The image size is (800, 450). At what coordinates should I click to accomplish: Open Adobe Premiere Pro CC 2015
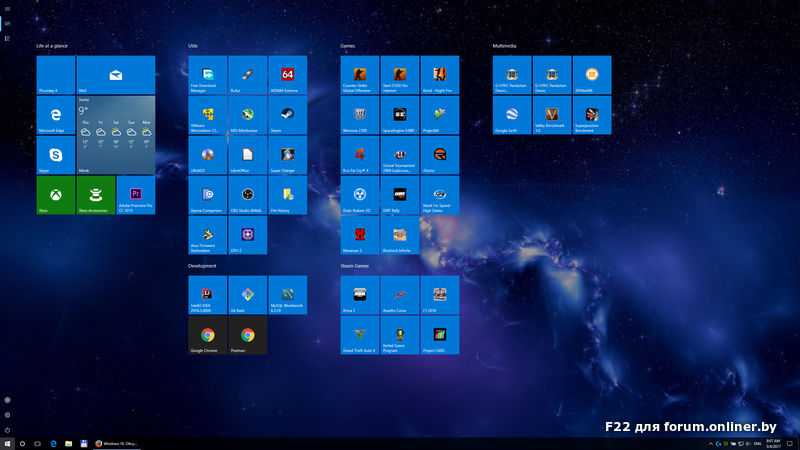pyautogui.click(x=135, y=195)
